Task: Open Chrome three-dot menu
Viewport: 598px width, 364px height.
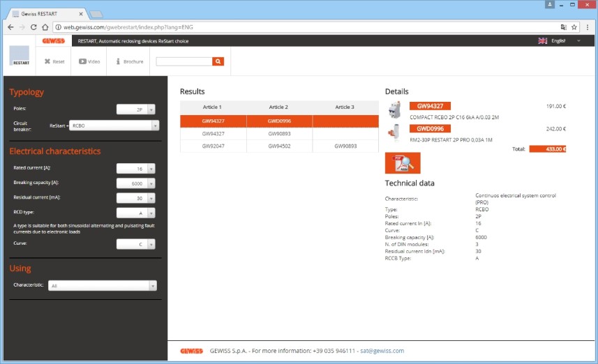Action: click(588, 27)
